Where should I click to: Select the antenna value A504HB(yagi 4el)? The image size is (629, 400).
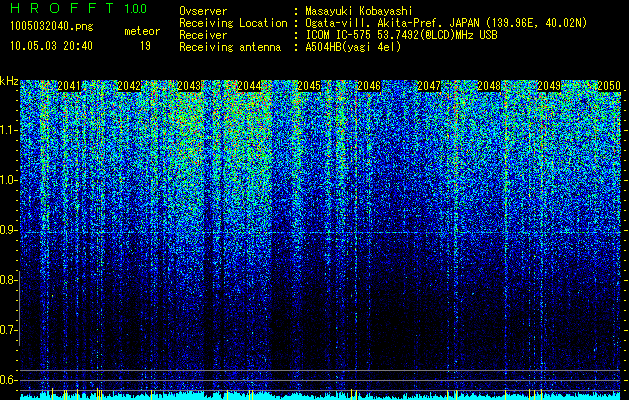(x=353, y=47)
